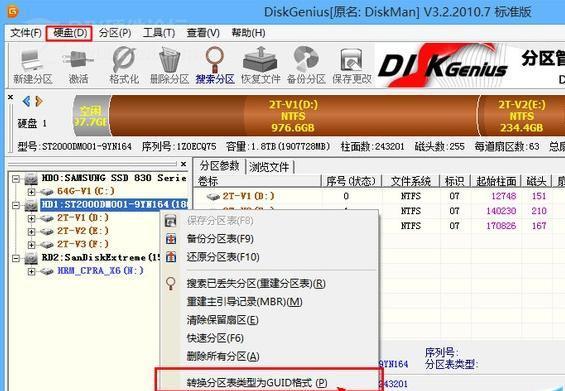Click the 起始柱面 column header

click(496, 181)
